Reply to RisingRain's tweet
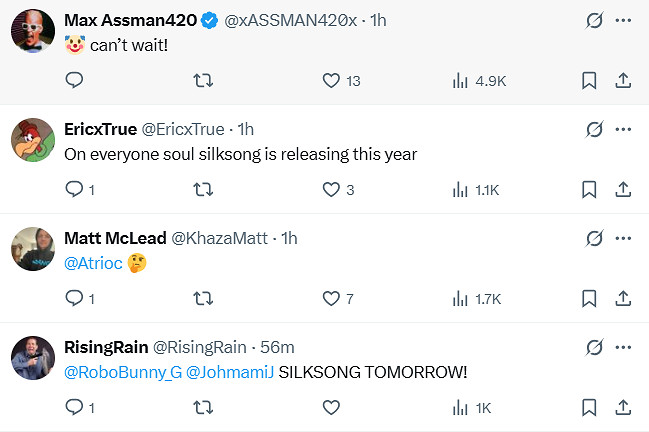 tap(74, 407)
